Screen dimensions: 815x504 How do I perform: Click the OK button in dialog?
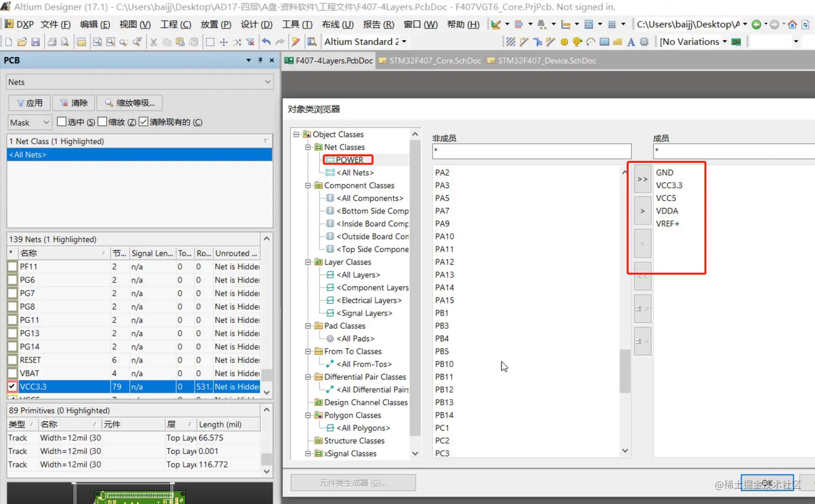(767, 483)
